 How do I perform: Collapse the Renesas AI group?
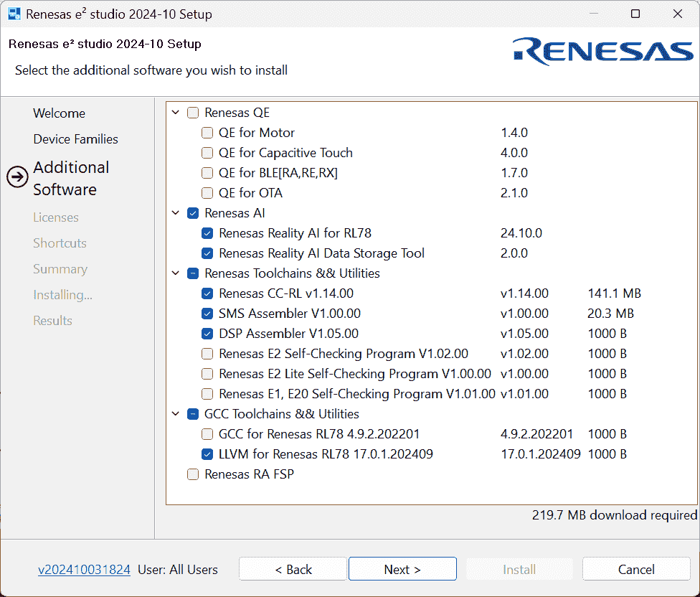[176, 213]
